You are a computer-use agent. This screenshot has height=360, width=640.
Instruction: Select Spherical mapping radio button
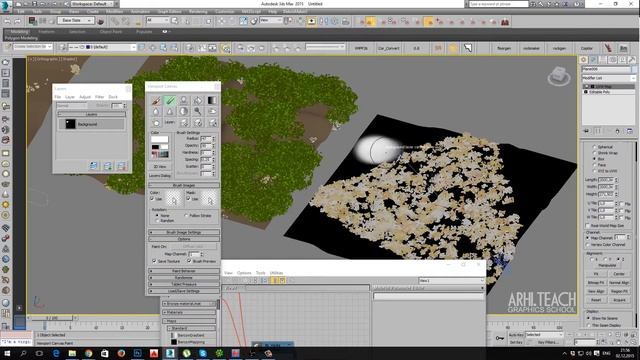tap(594, 147)
